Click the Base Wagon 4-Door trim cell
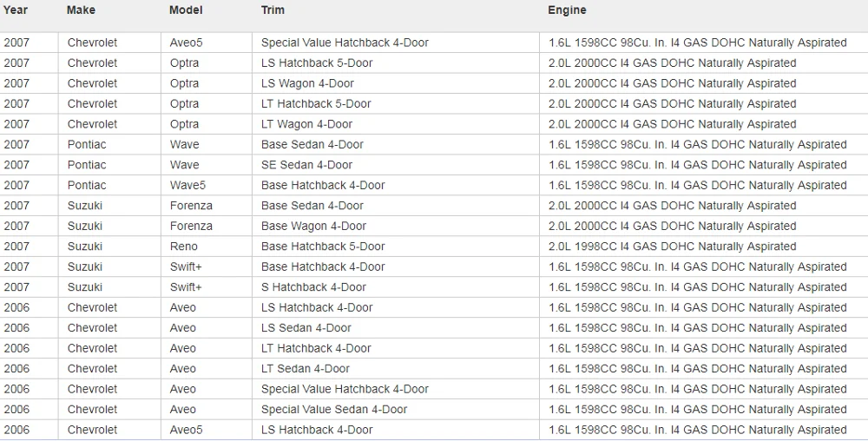 coord(313,226)
